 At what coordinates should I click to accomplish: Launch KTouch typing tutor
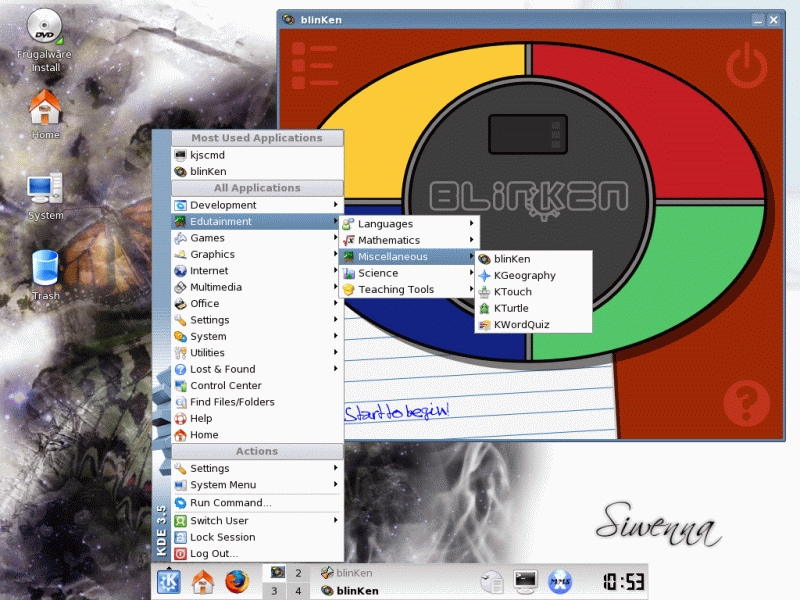pyautogui.click(x=534, y=292)
